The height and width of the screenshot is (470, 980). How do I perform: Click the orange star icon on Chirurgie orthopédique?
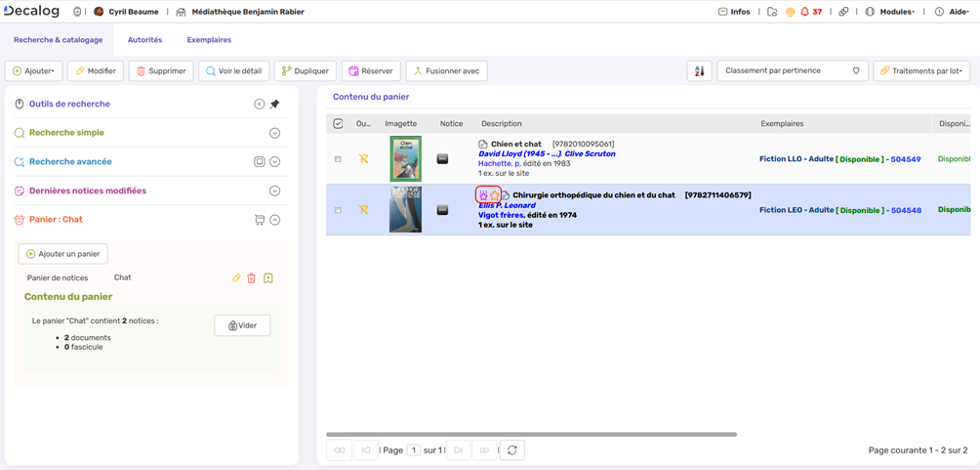(x=495, y=195)
